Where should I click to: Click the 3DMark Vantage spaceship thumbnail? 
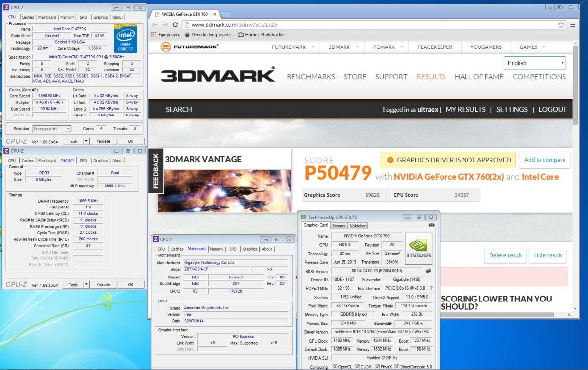(224, 190)
